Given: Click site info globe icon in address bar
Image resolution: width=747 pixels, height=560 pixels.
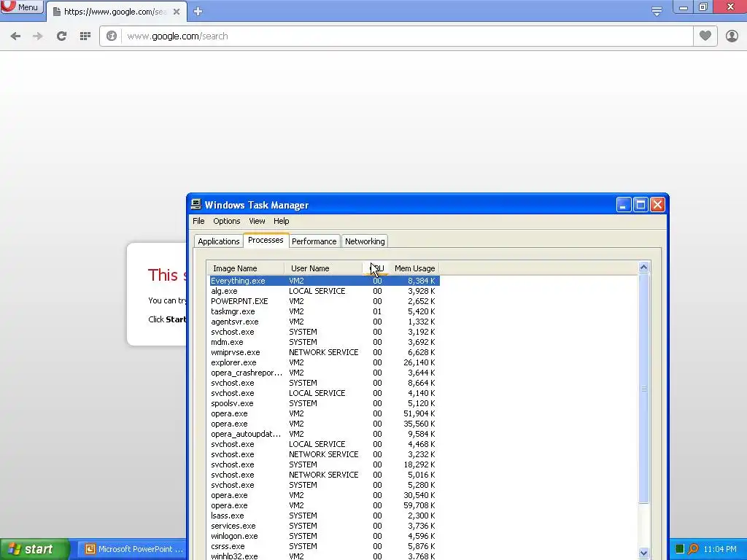Looking at the screenshot, I should [112, 36].
